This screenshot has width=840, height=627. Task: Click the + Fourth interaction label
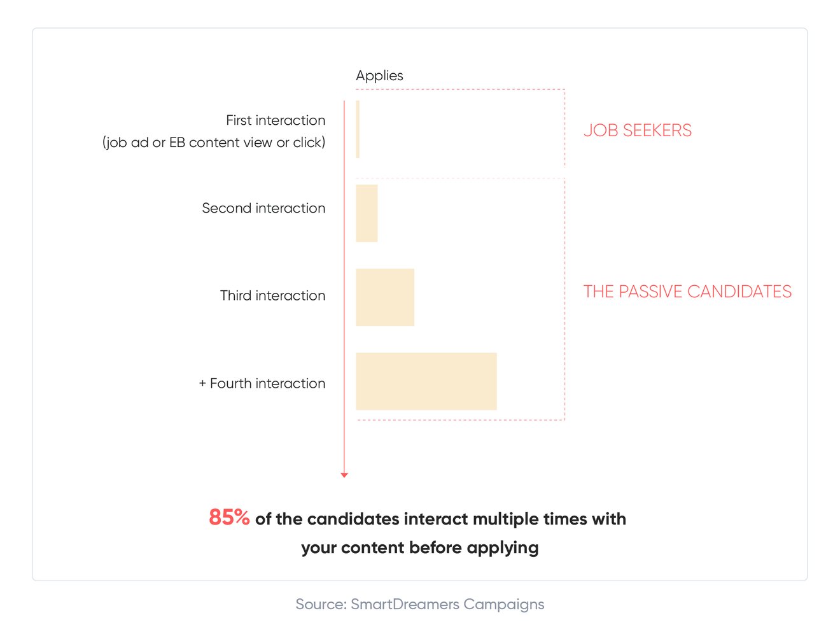262,384
